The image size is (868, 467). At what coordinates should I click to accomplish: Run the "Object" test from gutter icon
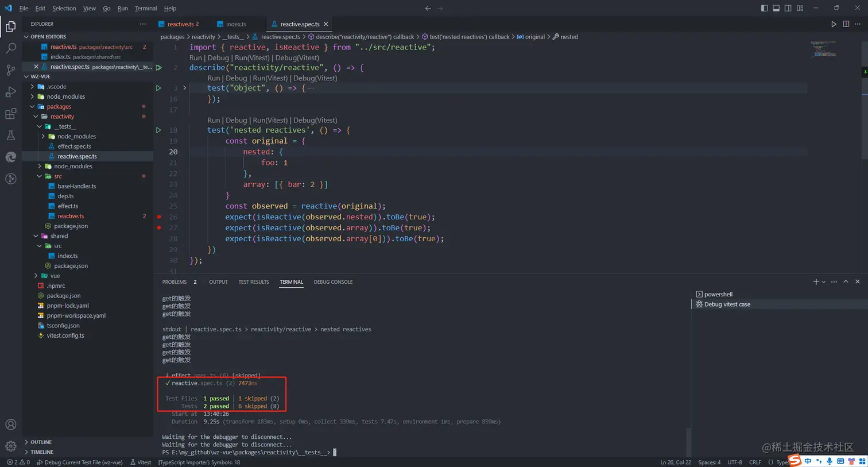(158, 88)
